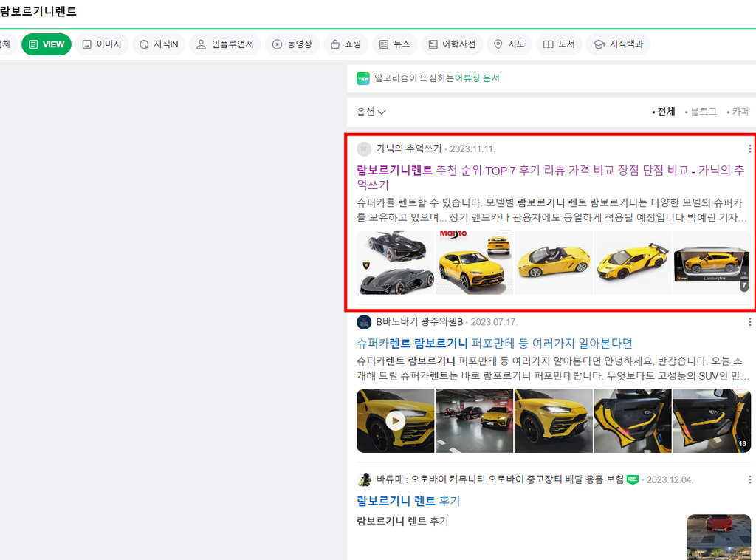Click 가닉의 추억쓰기 profile icon
This screenshot has height=560, width=756.
tap(364, 149)
